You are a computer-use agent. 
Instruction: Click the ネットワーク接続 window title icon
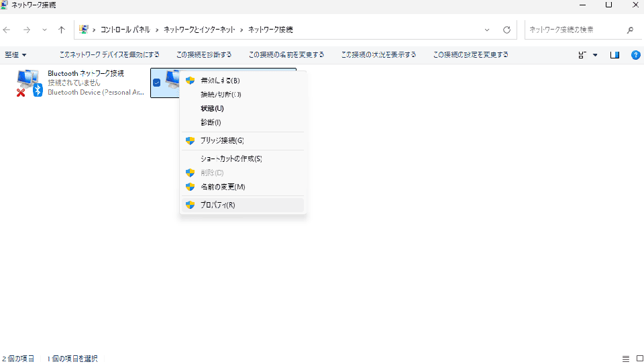tap(4, 5)
